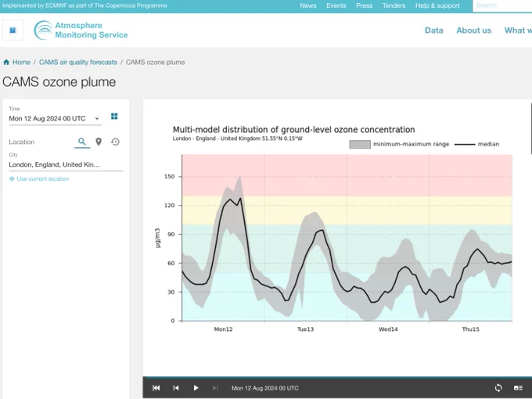The image size is (532, 399).
Task: Click the player timestamp Mon 12 Aug 2024
Action: 265,388
